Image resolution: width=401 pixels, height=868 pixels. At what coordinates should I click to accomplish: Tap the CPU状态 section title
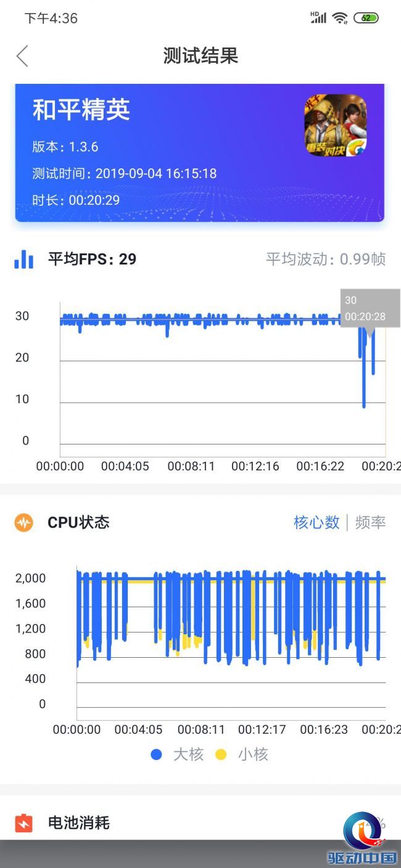pos(78,523)
